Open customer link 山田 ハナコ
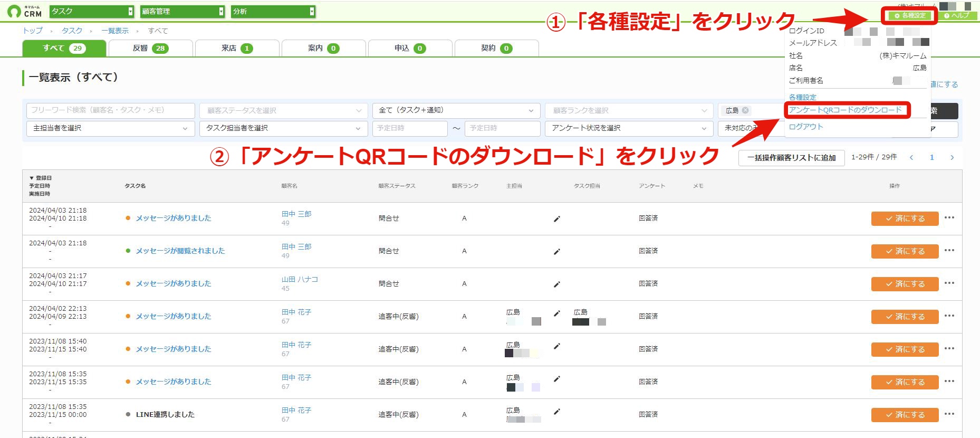Image resolution: width=980 pixels, height=438 pixels. tap(300, 279)
